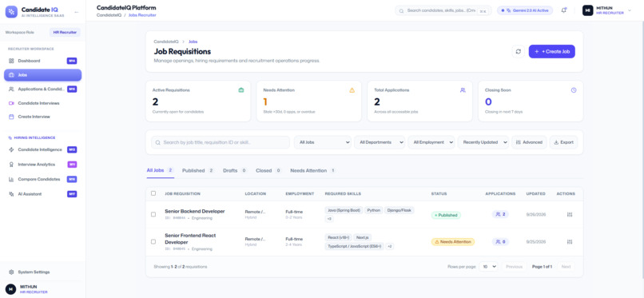
Task: Open System Settings in sidebar
Action: (x=42, y=272)
